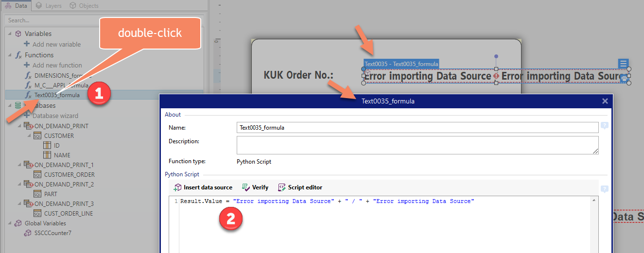
Task: Click the ID field column icon
Action: pos(47,145)
